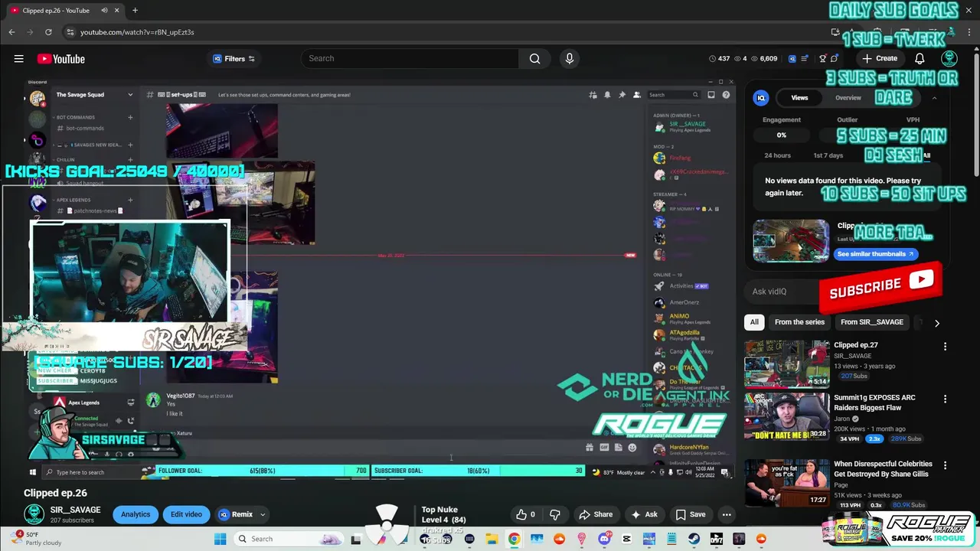Open channel Analytics

[x=136, y=514]
